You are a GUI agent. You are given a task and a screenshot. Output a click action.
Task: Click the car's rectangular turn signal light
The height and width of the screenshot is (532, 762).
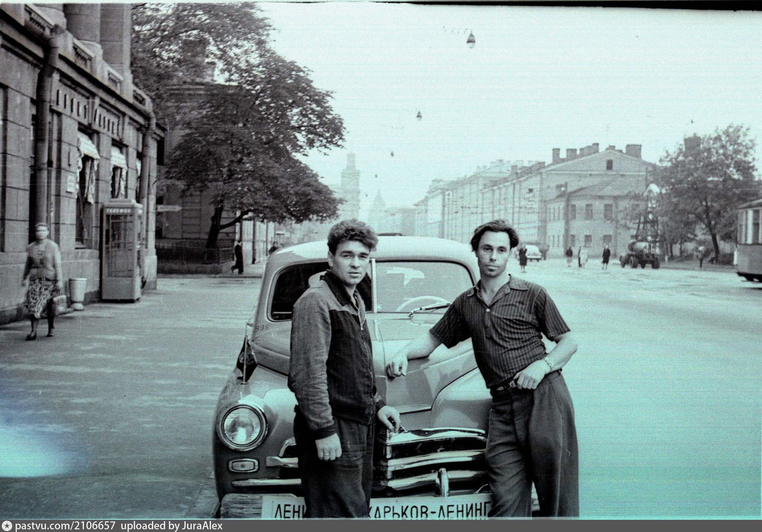pyautogui.click(x=243, y=465)
